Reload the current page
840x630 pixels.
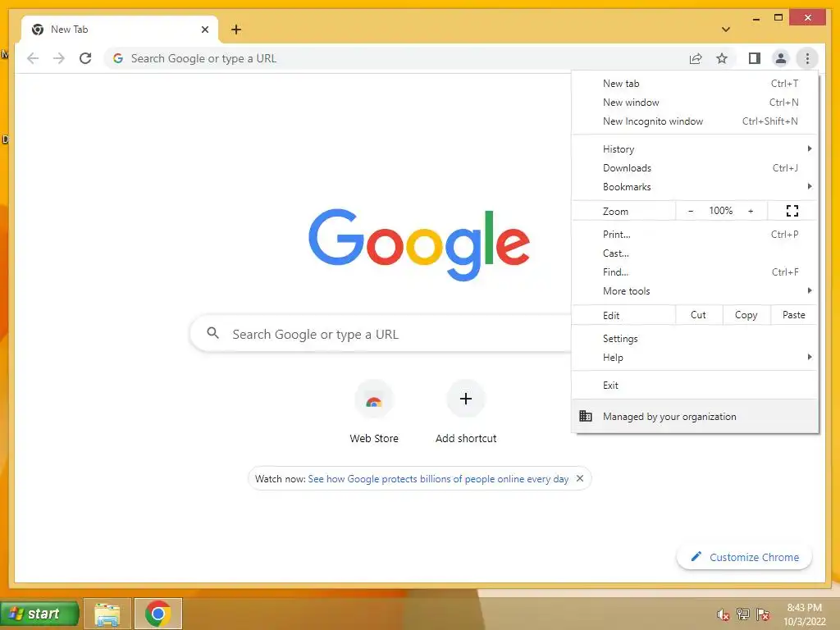(85, 58)
